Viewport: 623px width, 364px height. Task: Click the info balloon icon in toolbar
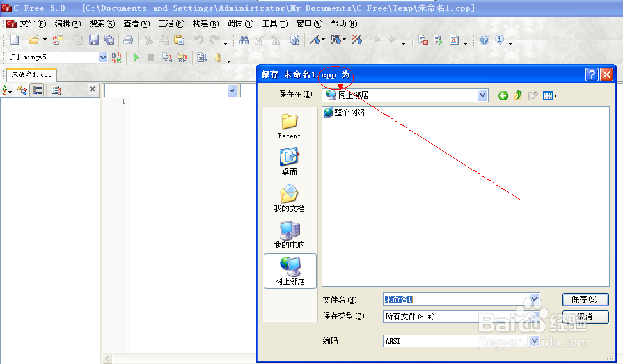[x=500, y=40]
